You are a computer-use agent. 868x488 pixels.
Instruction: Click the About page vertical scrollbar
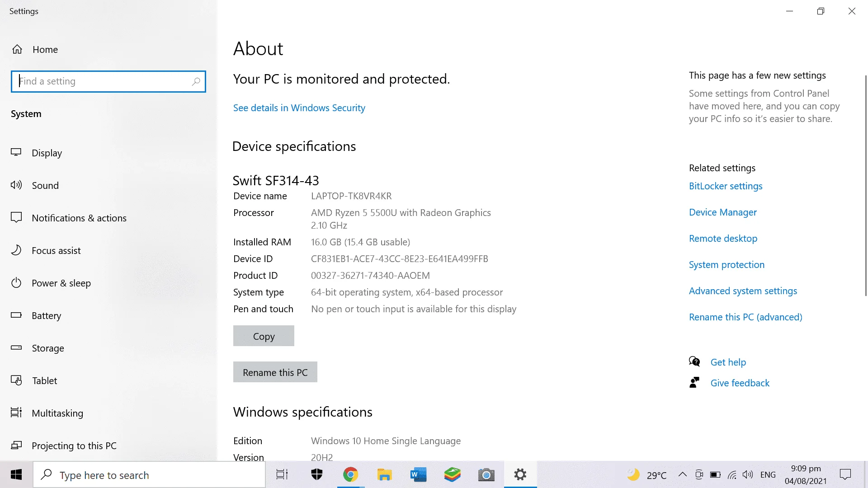[x=866, y=185]
